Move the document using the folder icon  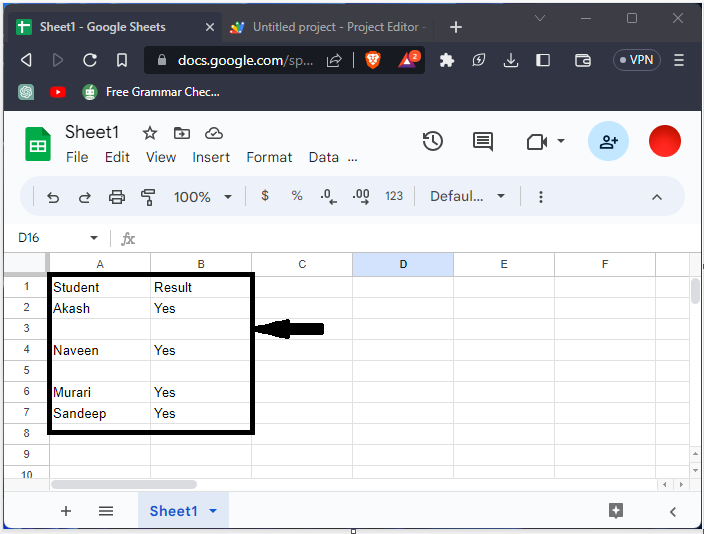click(182, 133)
